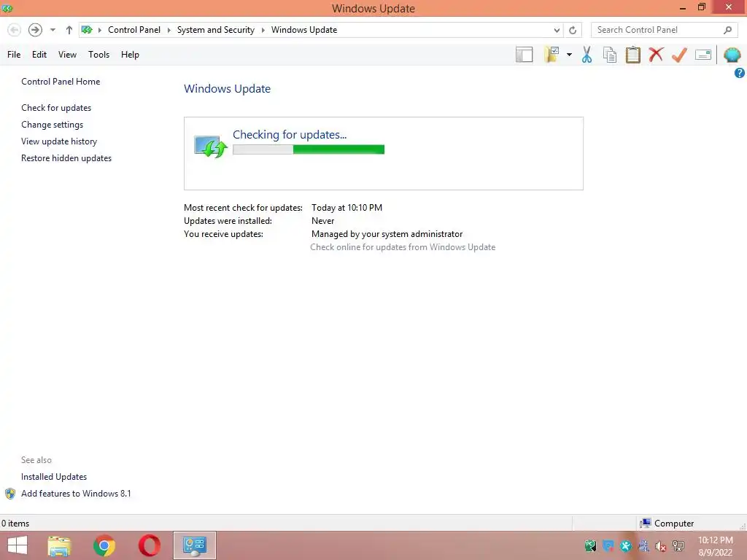
Task: Open the View menu
Action: click(x=67, y=55)
